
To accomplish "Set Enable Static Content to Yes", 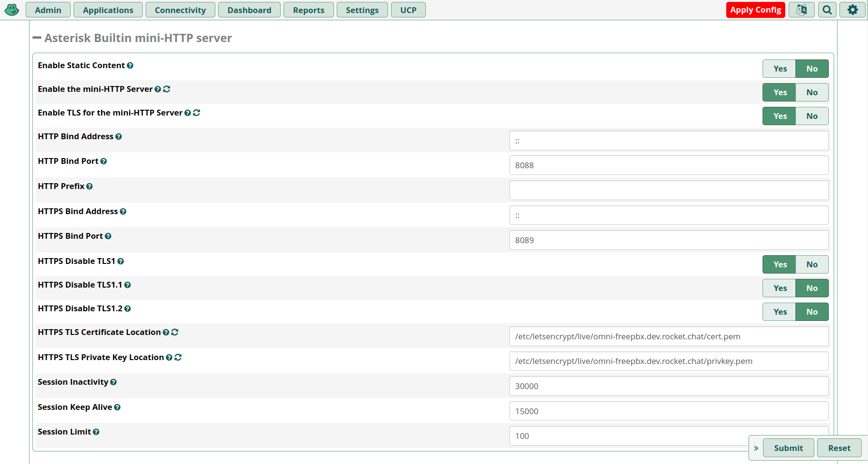I will tap(779, 69).
